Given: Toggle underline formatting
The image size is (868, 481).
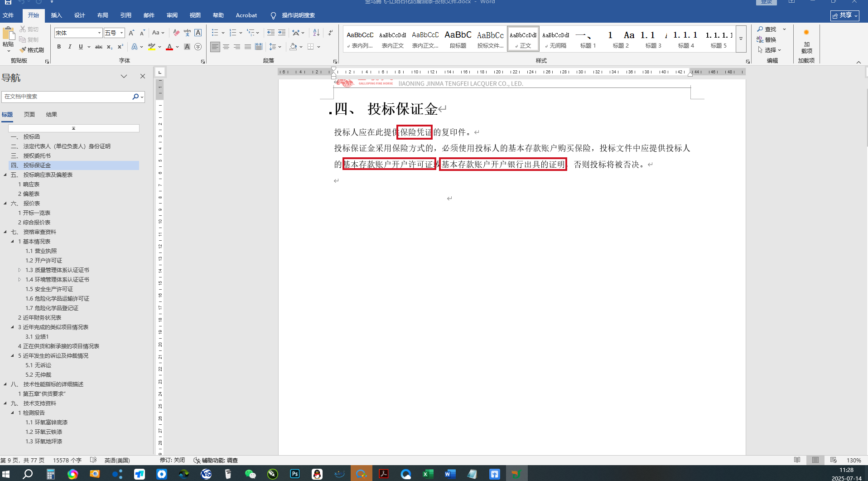Looking at the screenshot, I should point(81,47).
